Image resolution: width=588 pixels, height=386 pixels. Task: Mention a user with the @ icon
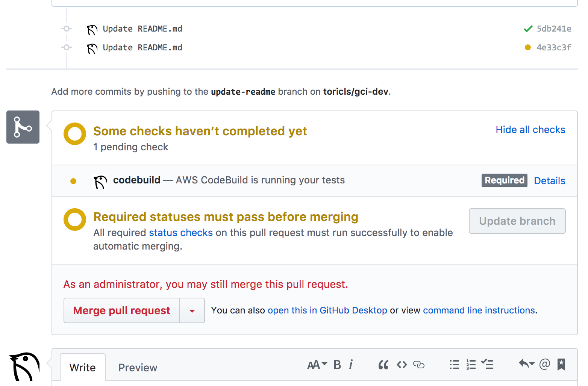(x=544, y=364)
